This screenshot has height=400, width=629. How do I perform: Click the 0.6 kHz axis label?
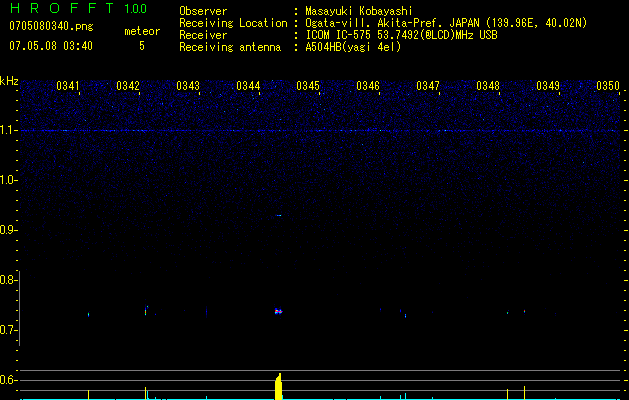tap(7, 380)
